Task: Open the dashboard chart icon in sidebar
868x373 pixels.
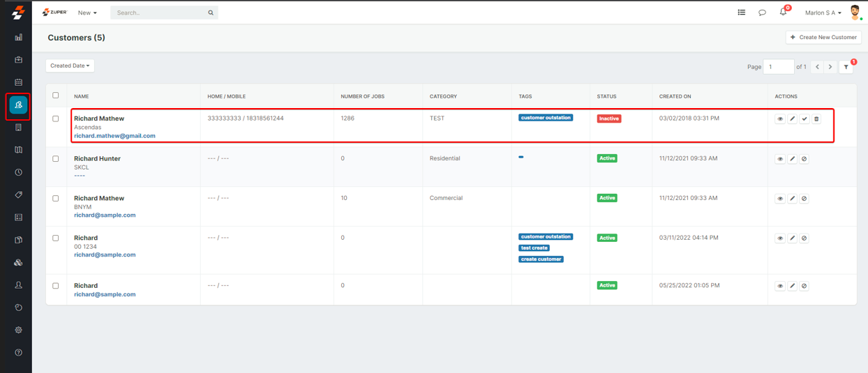Action: 18,38
